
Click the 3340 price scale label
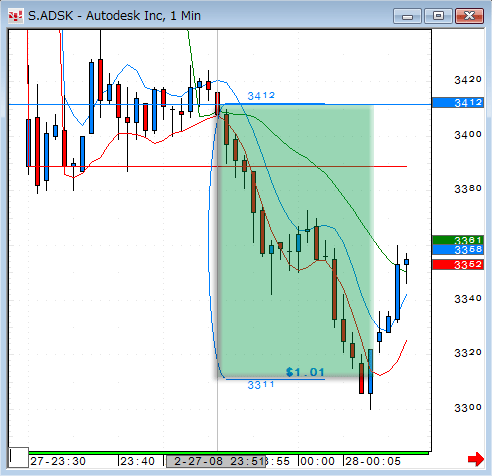tap(468, 298)
